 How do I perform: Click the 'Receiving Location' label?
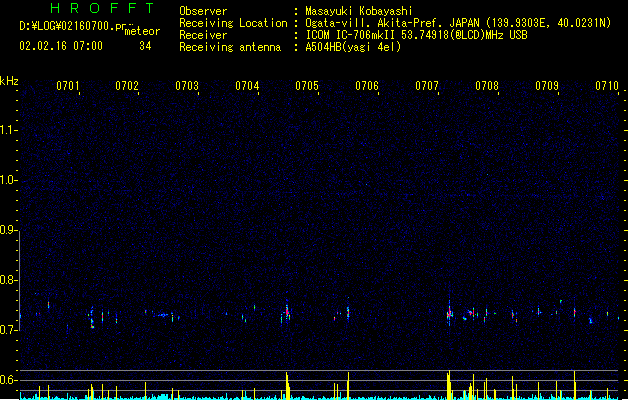pyautogui.click(x=233, y=23)
